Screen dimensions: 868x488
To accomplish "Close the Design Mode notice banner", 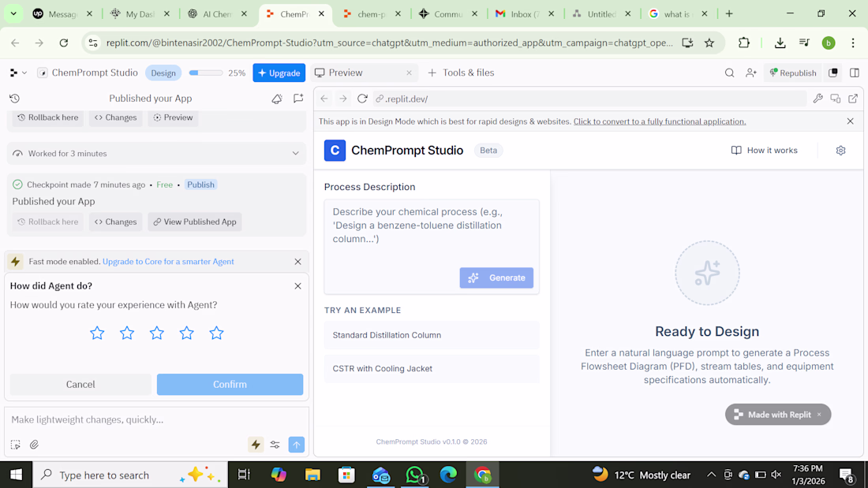I will (851, 121).
